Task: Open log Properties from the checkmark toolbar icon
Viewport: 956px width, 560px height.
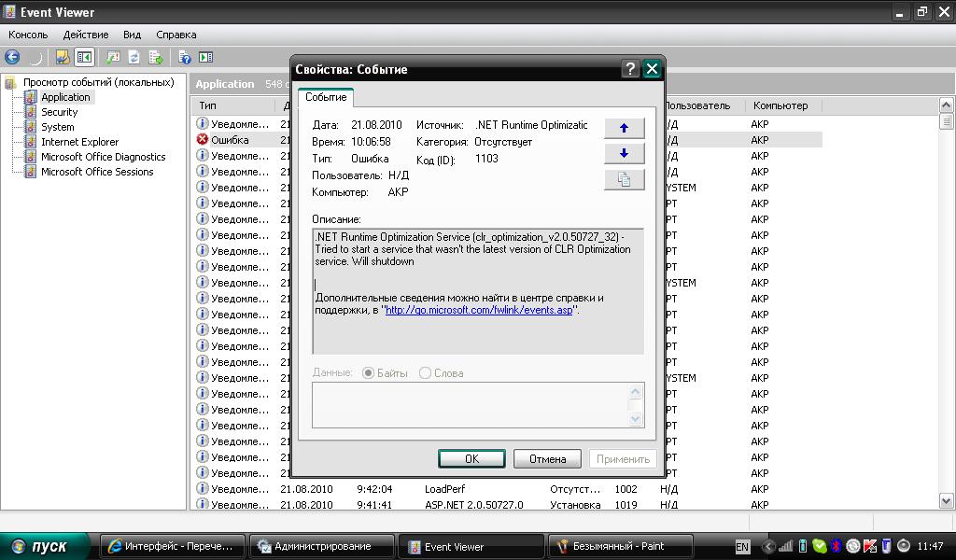Action: (x=113, y=57)
